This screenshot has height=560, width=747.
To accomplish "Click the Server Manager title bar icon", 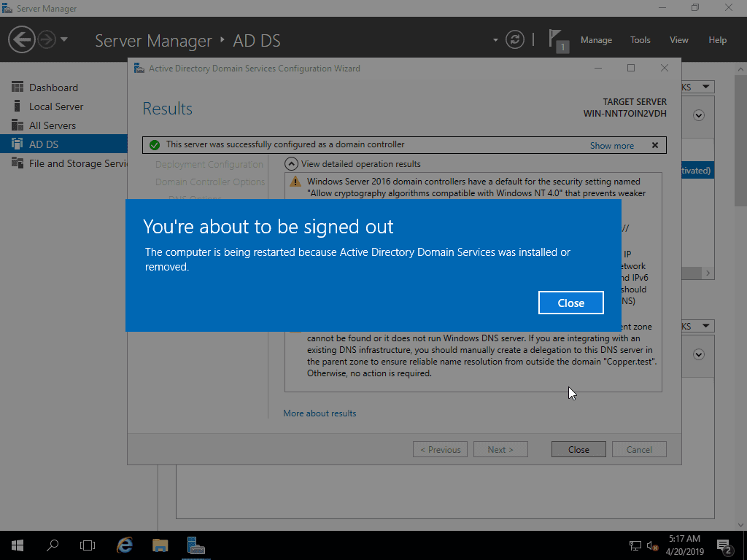I will click(7, 8).
